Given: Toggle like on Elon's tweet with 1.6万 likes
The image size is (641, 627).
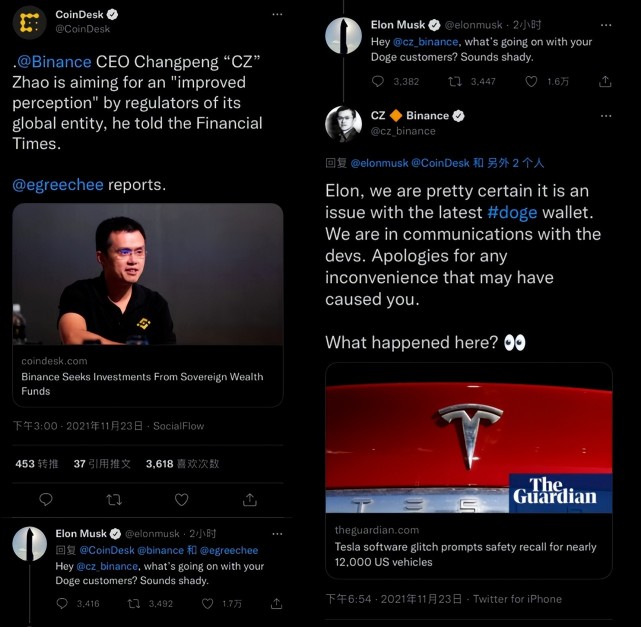Looking at the screenshot, I should click(532, 82).
